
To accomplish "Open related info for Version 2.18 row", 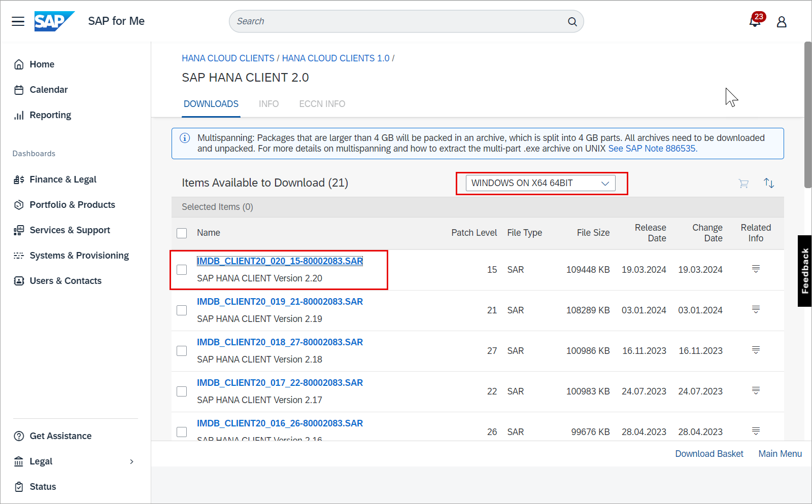I will point(756,350).
